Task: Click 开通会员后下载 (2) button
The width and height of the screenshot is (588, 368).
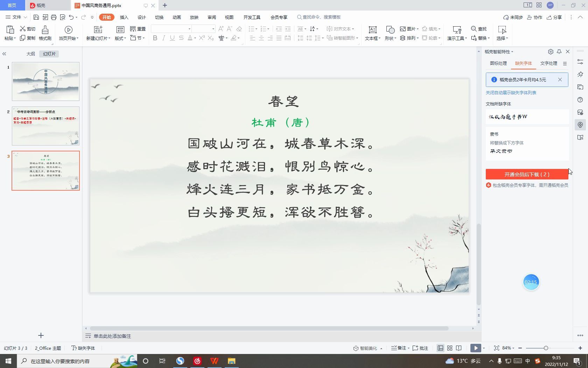Action: (x=527, y=174)
